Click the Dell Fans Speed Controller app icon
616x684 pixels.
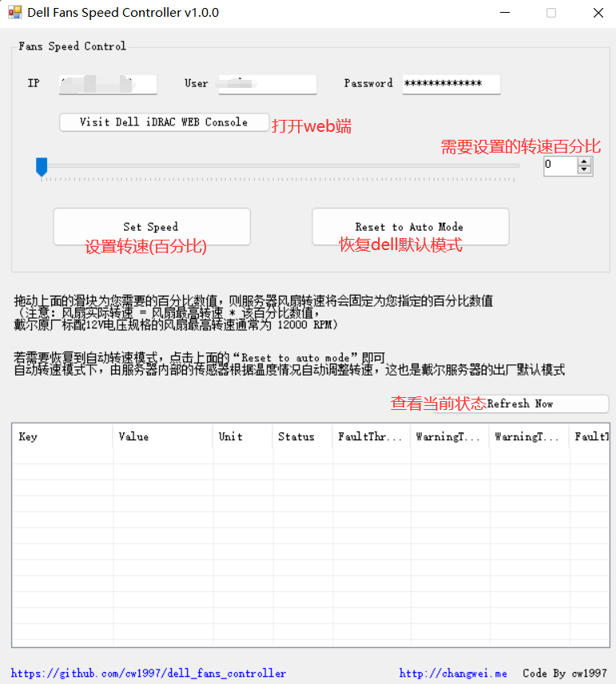(14, 13)
